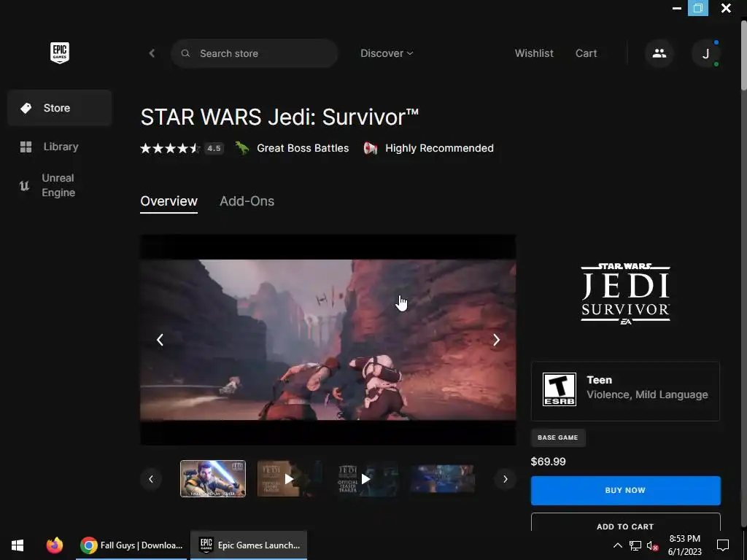Select the fourth blue screenshot thumbnail

(x=443, y=478)
